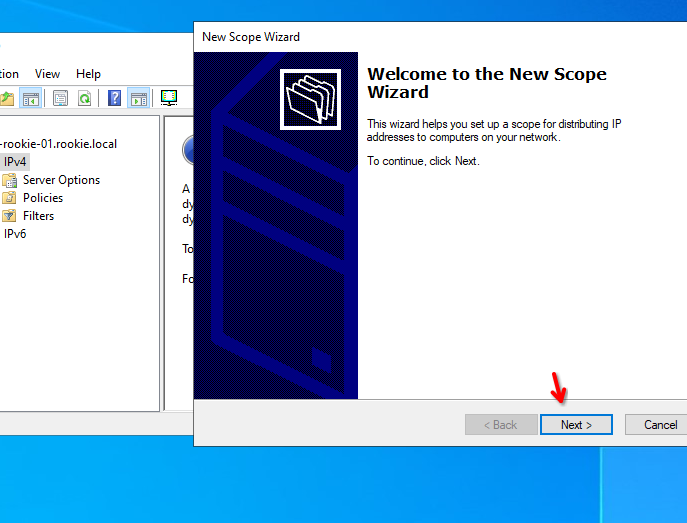This screenshot has height=523, width=687.
Task: Click the monitor icon in the toolbar
Action: [x=169, y=98]
